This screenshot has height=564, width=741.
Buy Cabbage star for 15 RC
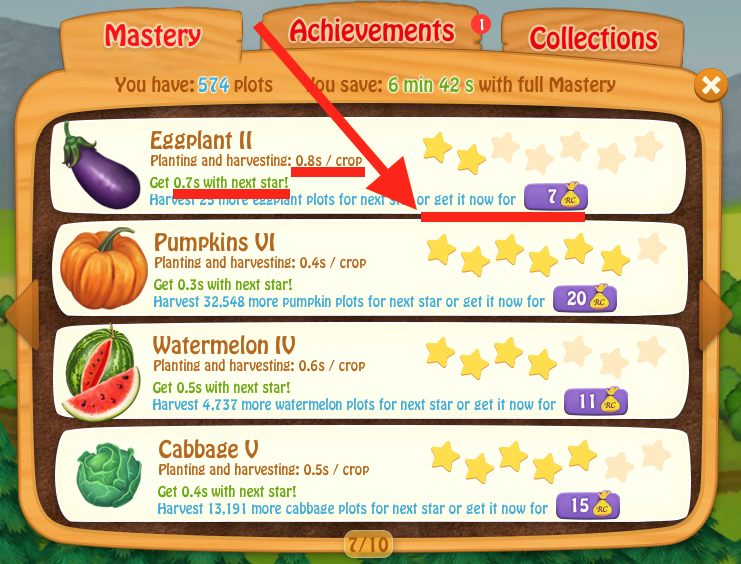(587, 505)
